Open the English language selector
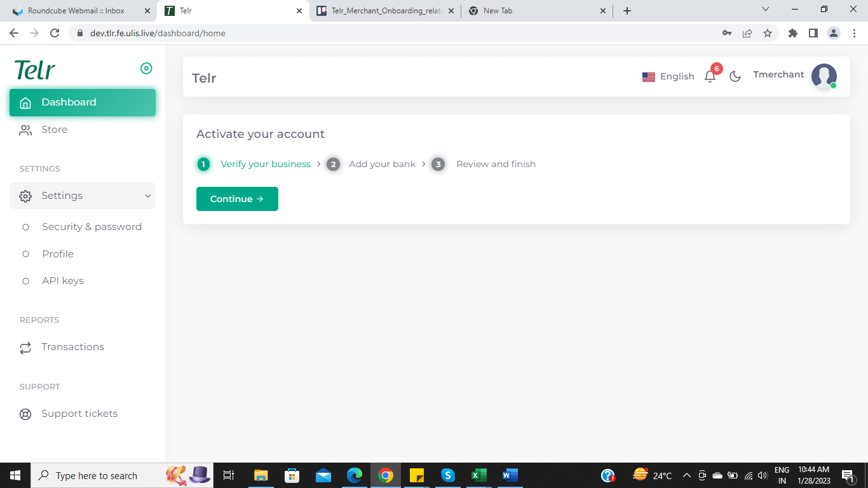Image resolution: width=868 pixels, height=488 pixels. [x=668, y=77]
